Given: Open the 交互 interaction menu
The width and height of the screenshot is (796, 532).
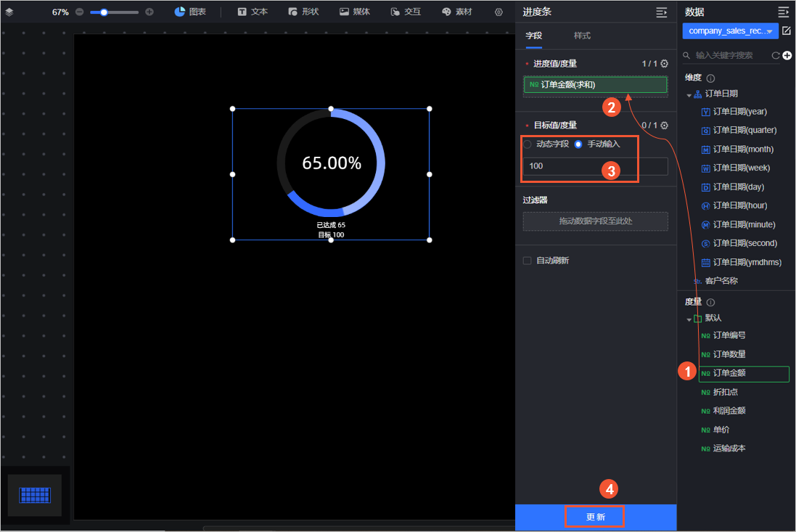Looking at the screenshot, I should pyautogui.click(x=405, y=12).
